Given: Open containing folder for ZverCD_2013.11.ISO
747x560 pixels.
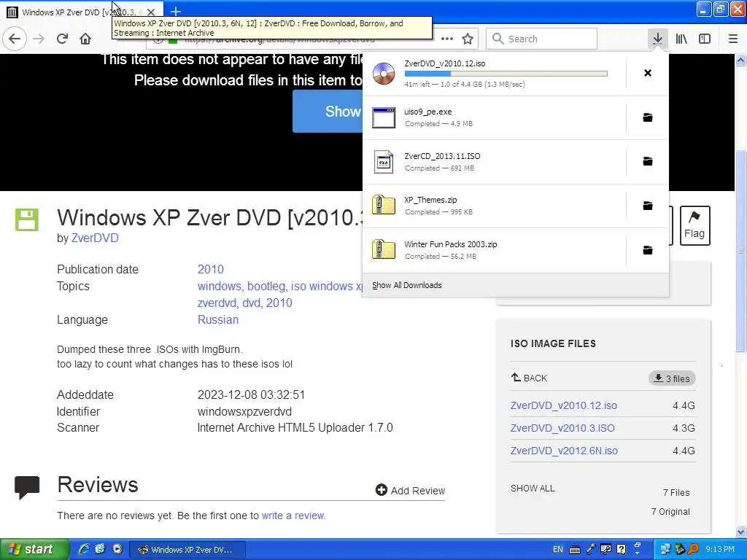Looking at the screenshot, I should tap(648, 161).
